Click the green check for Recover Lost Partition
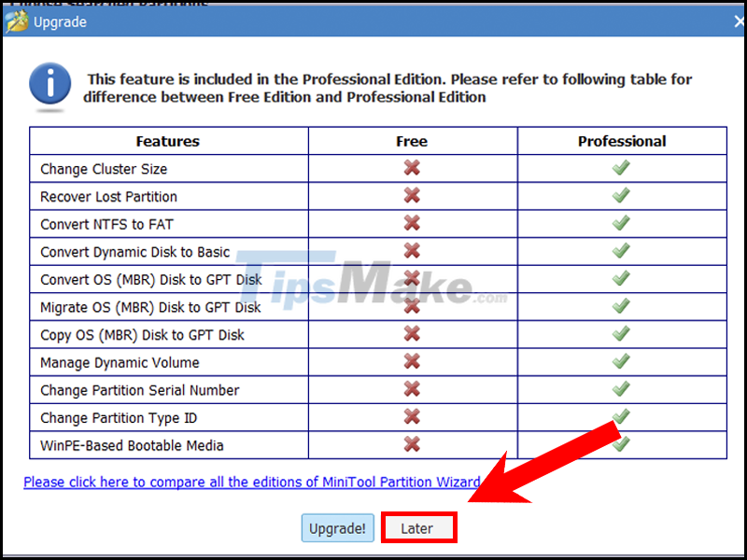 click(621, 195)
